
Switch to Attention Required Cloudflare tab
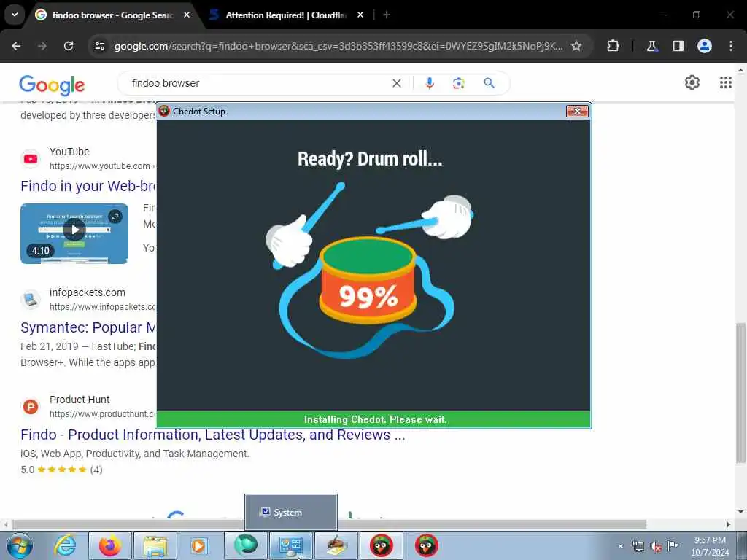286,15
